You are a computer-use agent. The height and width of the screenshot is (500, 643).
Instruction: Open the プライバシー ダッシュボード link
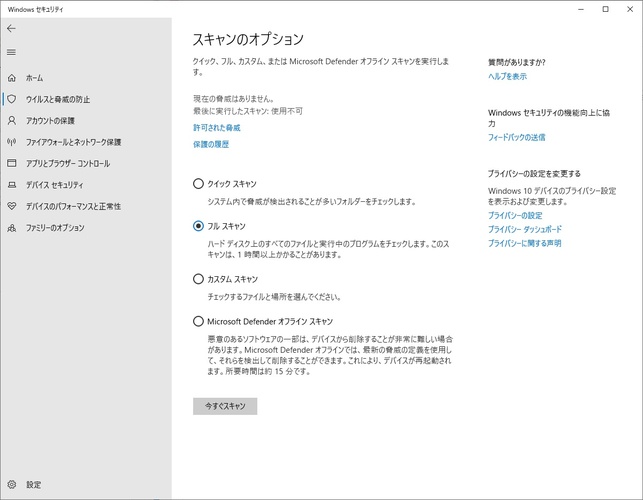tap(525, 229)
